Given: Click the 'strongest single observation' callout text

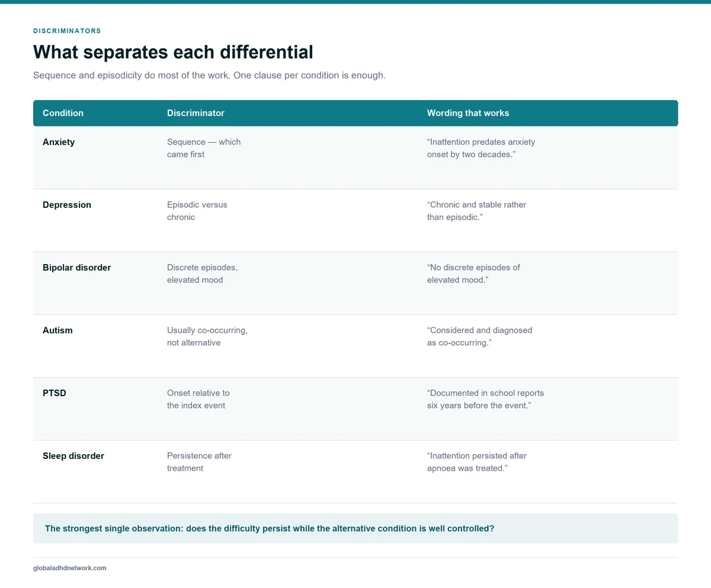Looking at the screenshot, I should point(270,528).
